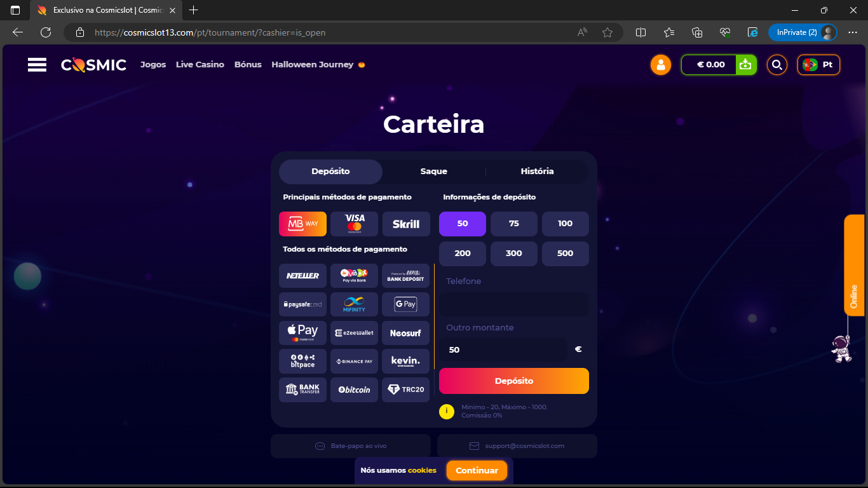Image resolution: width=868 pixels, height=488 pixels.
Task: Focus the Telefone input field
Action: 514,304
